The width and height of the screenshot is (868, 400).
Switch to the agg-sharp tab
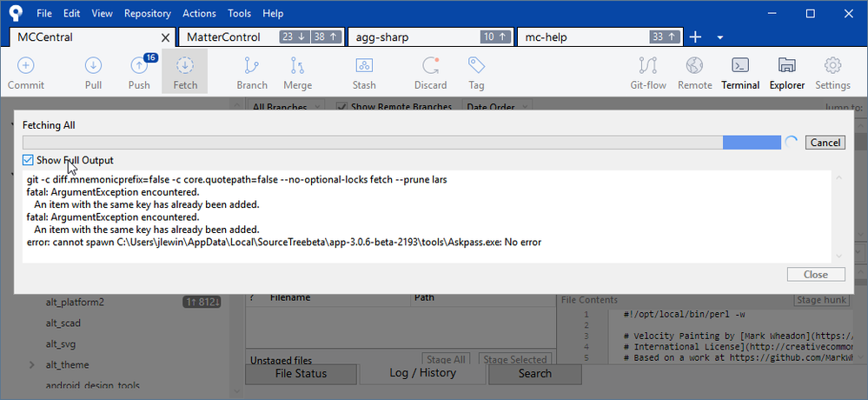(431, 37)
